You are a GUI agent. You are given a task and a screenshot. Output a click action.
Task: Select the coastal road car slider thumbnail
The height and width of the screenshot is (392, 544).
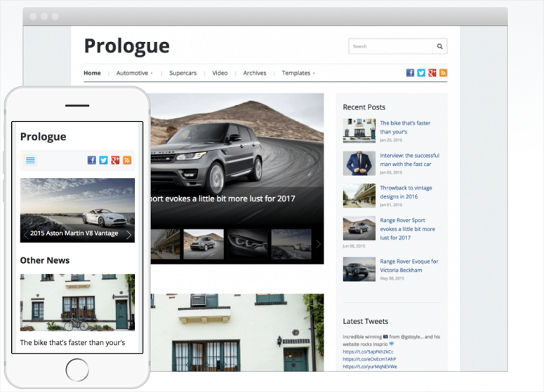[x=291, y=244]
